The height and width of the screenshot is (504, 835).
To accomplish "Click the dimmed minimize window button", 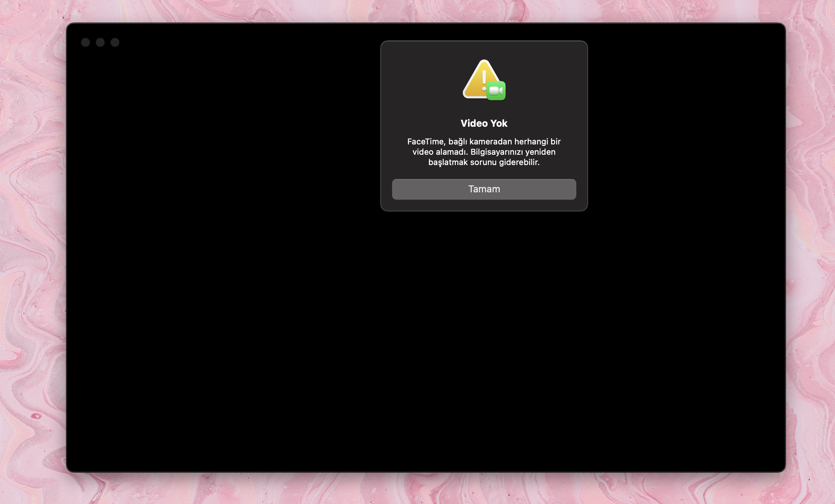I will click(x=100, y=42).
